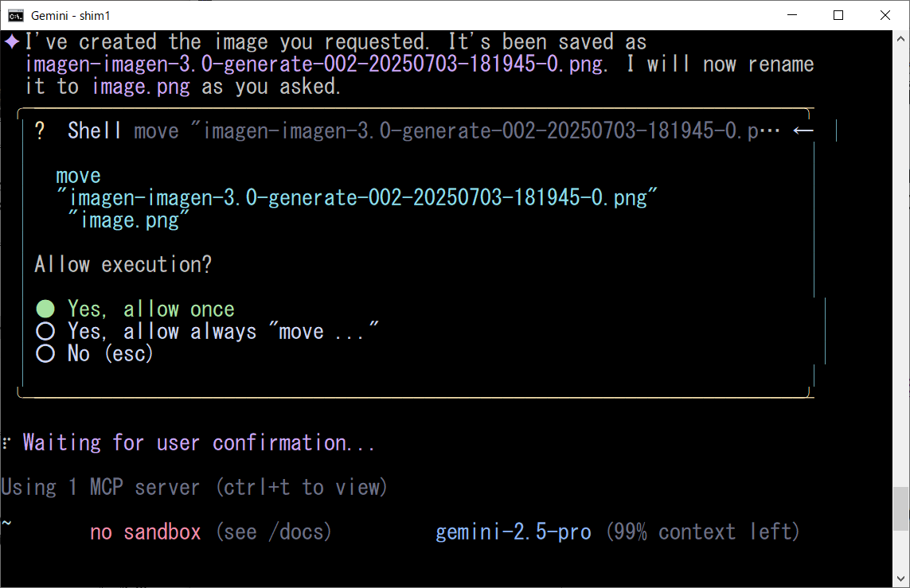Click the left arrow after the Shell command
The image size is (910, 588).
[x=803, y=130]
